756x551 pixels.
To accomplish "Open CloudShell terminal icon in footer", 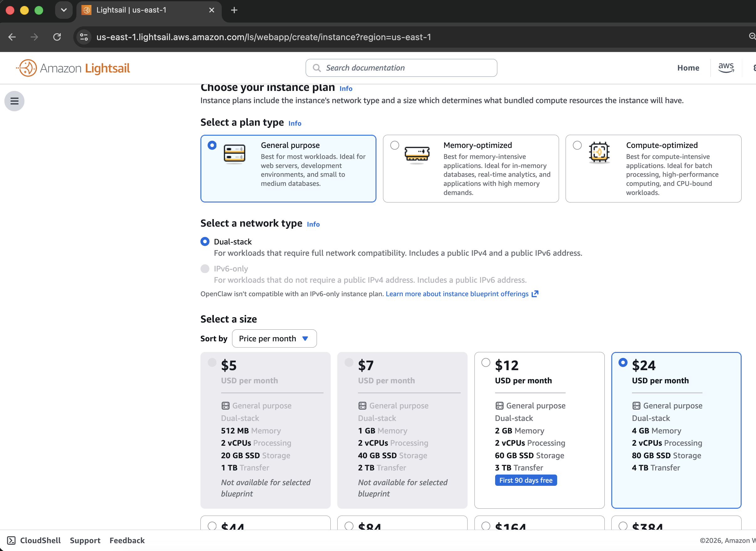I will (x=11, y=540).
